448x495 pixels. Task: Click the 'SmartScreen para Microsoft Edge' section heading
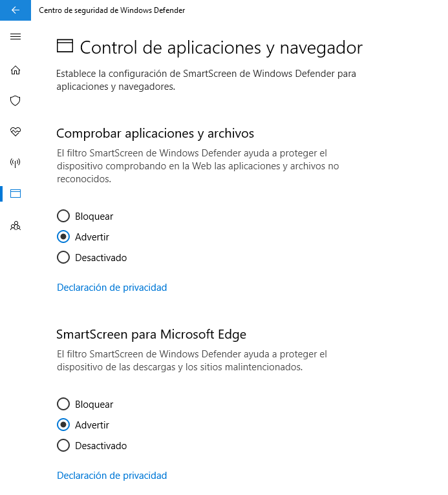(151, 334)
